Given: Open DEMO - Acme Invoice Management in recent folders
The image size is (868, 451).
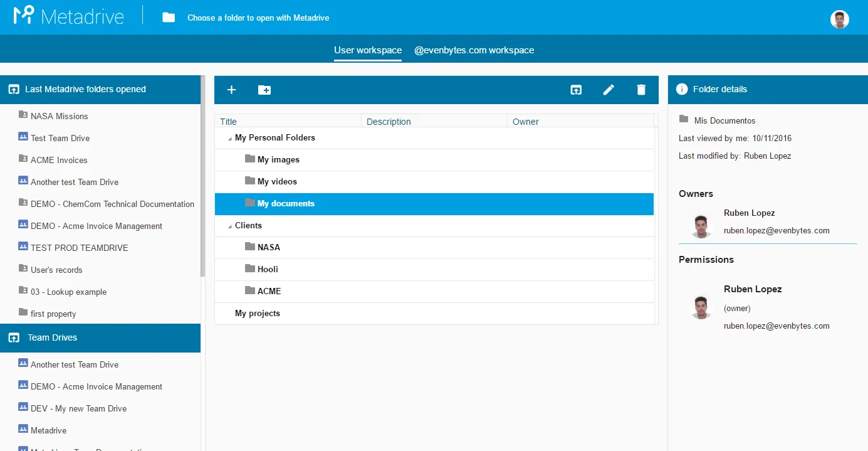Looking at the screenshot, I should tap(97, 226).
